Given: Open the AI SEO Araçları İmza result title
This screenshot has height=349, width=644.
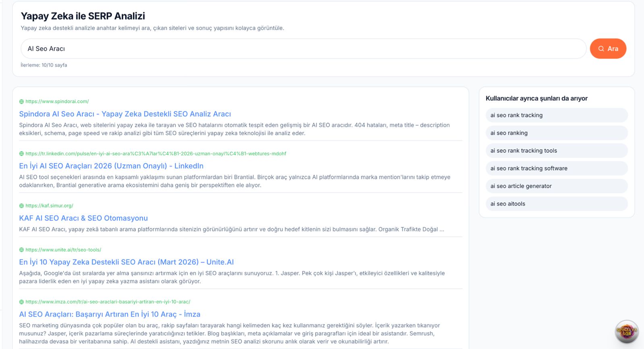Looking at the screenshot, I should point(109,314).
